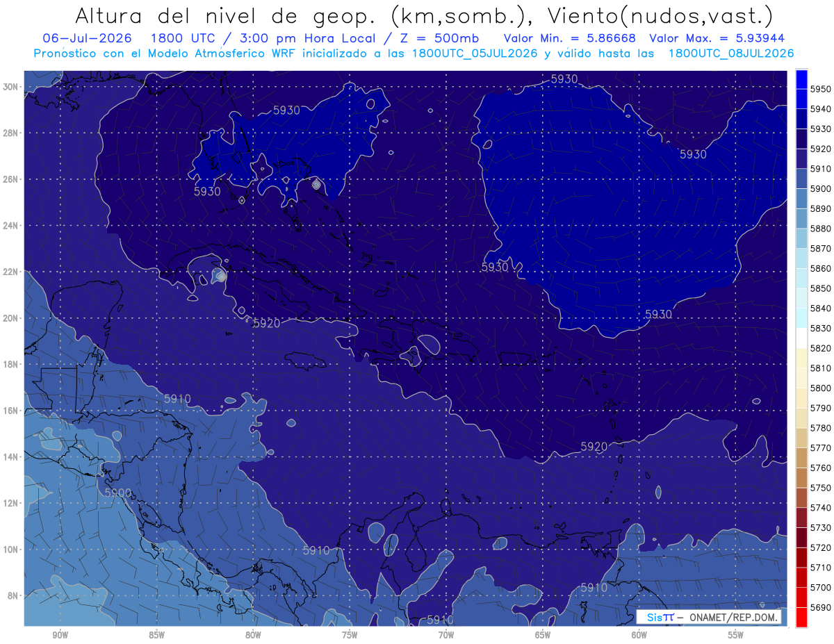Click the "10N" latitude axis label
This screenshot has height=644, width=834.
coord(10,549)
